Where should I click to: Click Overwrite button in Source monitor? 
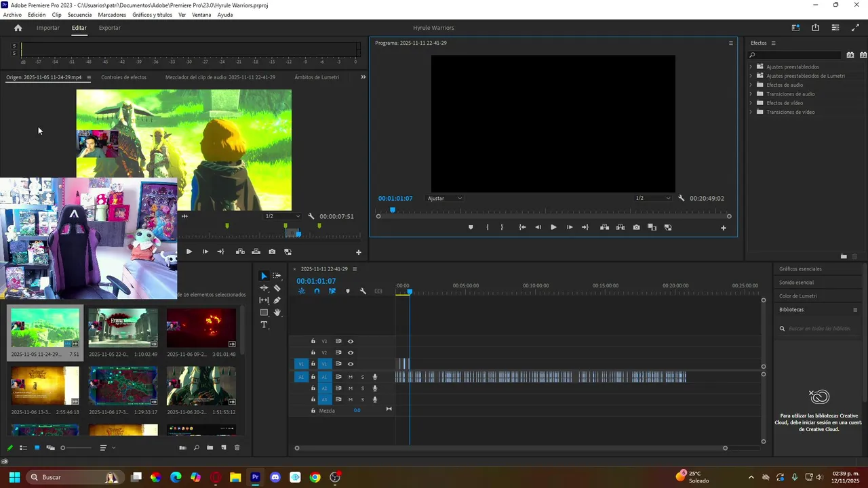coord(256,251)
